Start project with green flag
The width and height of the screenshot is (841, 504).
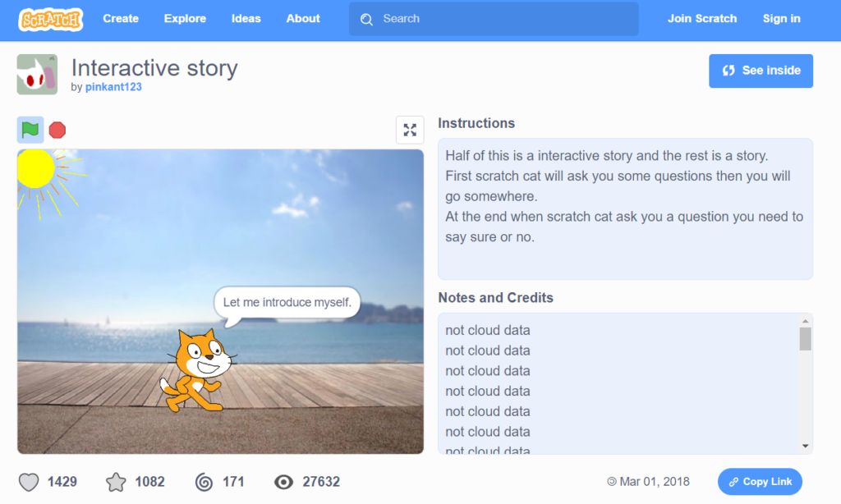[30, 130]
